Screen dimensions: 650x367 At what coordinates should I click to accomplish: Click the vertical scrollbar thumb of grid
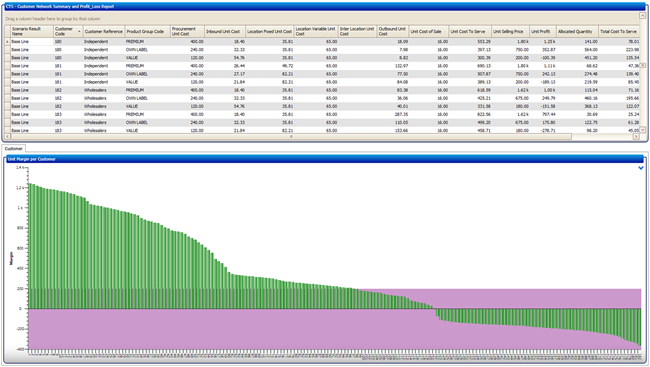(x=642, y=65)
